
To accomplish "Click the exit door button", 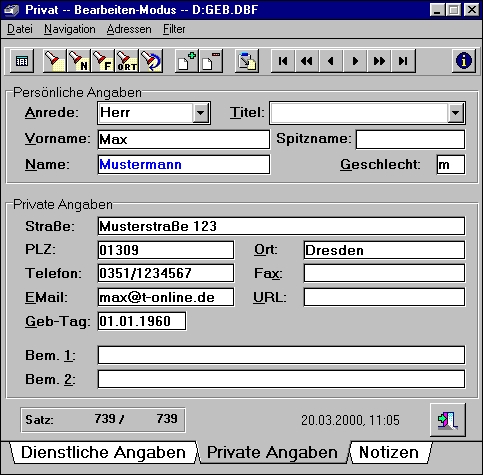I will (448, 420).
